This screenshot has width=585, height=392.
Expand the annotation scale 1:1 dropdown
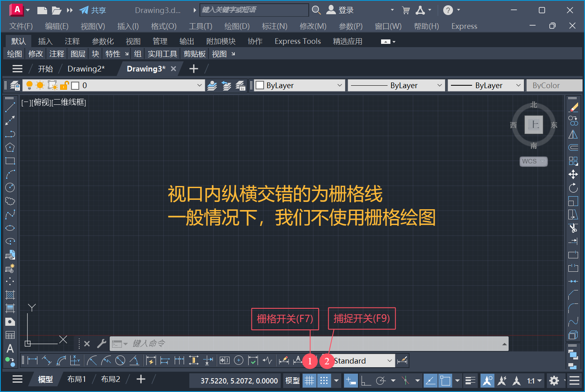(535, 381)
